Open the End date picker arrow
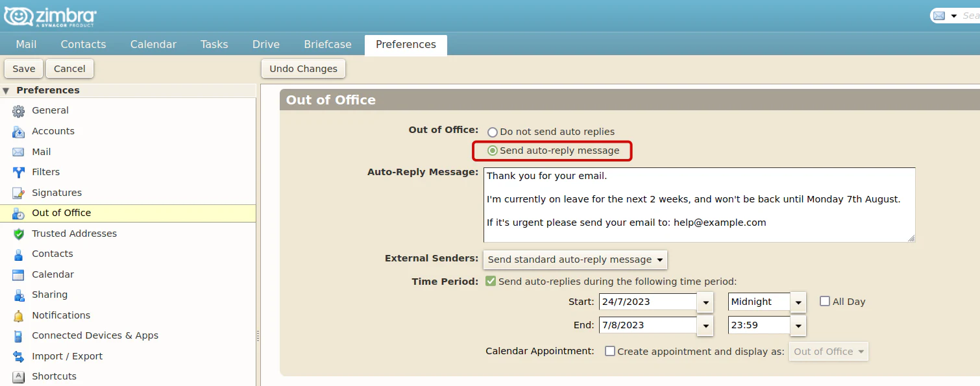The image size is (980, 386). pyautogui.click(x=705, y=326)
